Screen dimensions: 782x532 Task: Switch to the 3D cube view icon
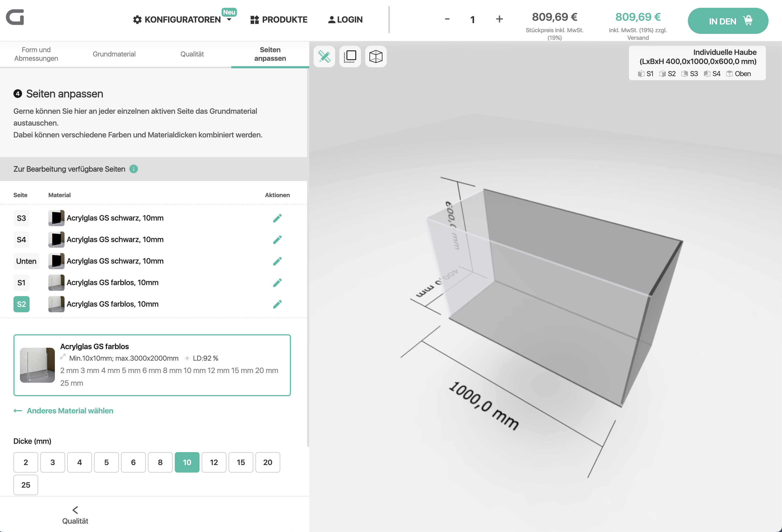[375, 56]
